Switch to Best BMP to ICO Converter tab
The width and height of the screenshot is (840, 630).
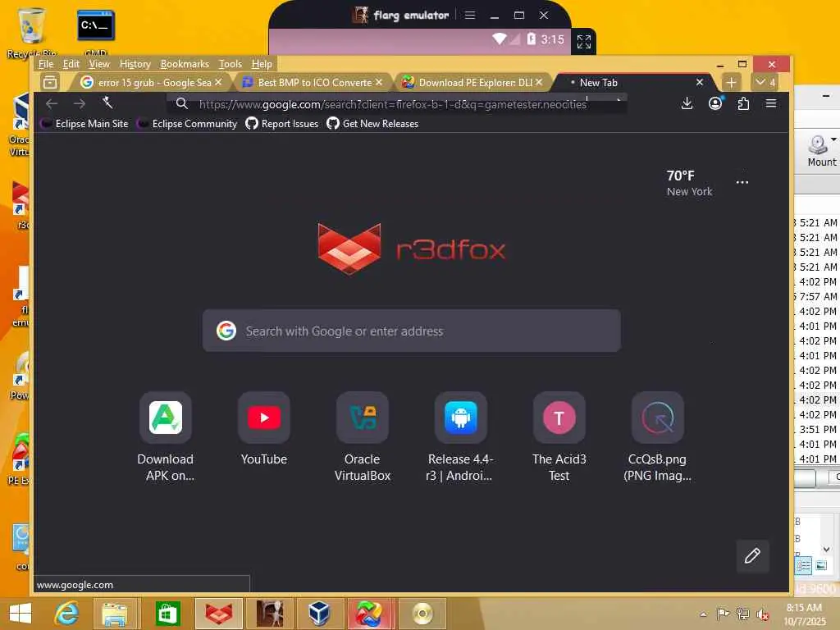coord(313,83)
